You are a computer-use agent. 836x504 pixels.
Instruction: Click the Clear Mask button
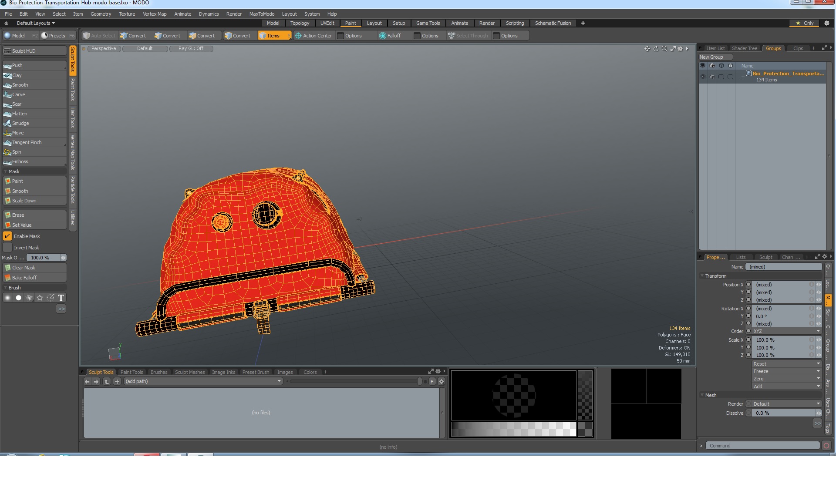[34, 268]
